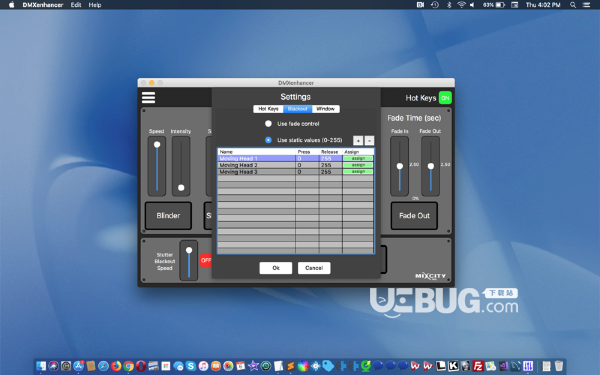
Task: Click the Wi-Fi status icon
Action: pyautogui.click(x=461, y=5)
